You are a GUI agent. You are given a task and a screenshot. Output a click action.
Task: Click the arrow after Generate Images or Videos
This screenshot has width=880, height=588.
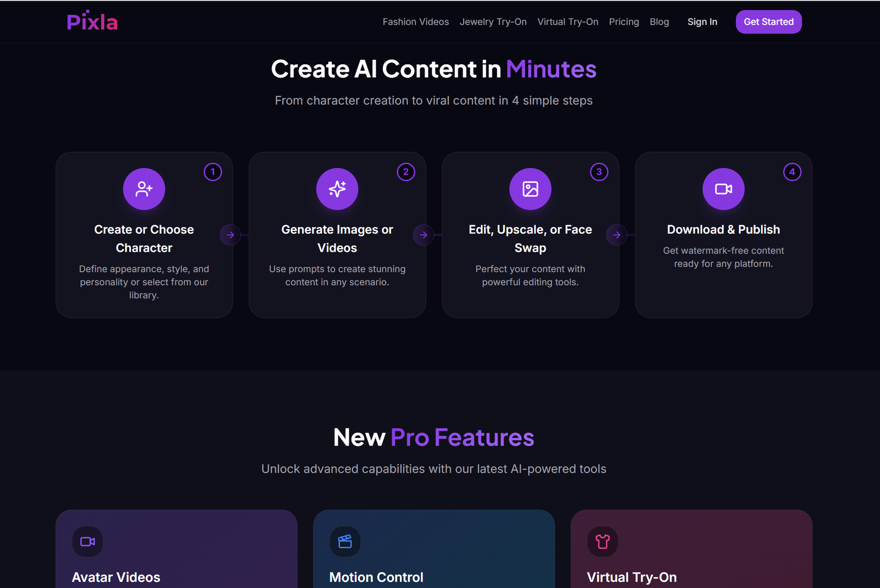[424, 235]
